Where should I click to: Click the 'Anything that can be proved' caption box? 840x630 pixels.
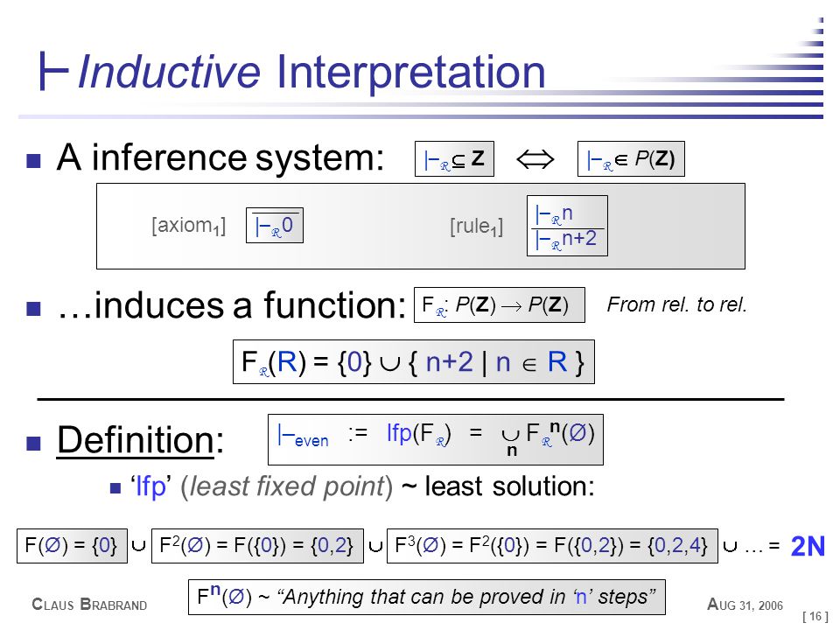427,597
